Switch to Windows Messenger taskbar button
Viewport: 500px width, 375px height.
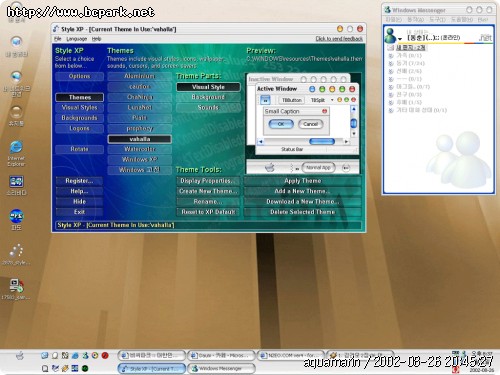pyautogui.click(x=221, y=368)
